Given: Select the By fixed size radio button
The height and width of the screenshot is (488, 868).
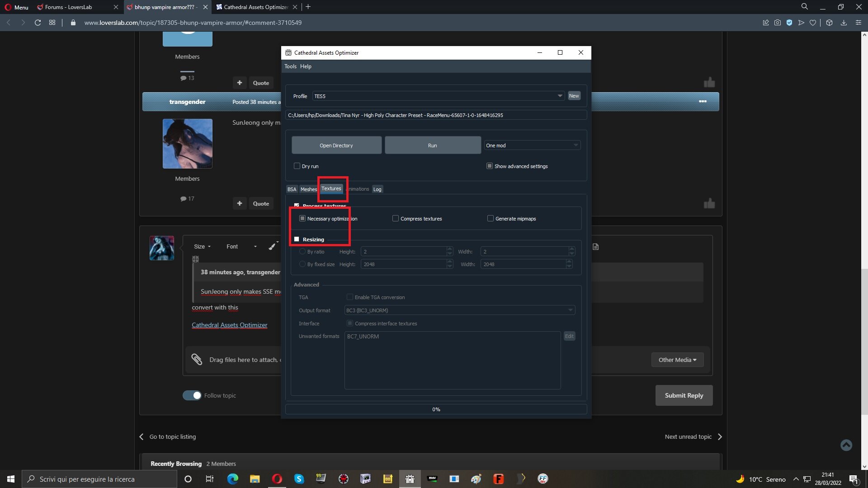Looking at the screenshot, I should pos(302,264).
